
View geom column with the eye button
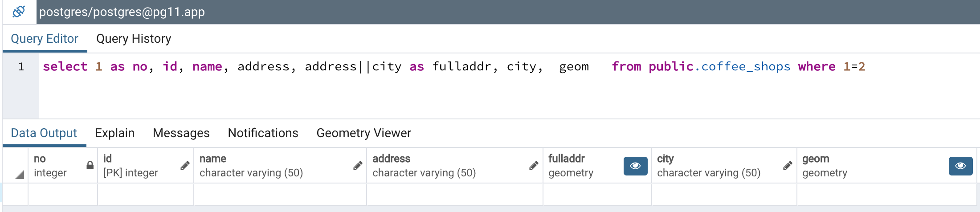pyautogui.click(x=960, y=166)
